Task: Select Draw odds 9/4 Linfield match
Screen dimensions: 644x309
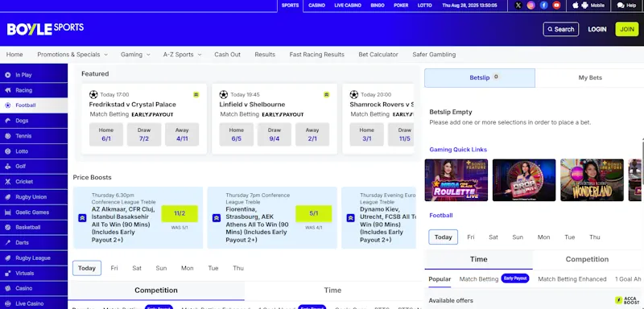Action: click(x=275, y=134)
